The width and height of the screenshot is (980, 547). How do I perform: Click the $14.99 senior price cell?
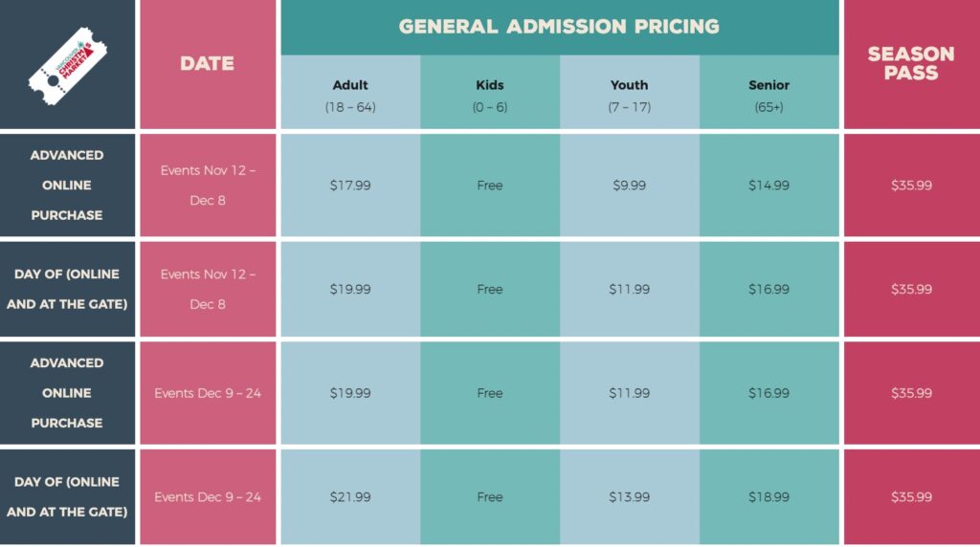pos(768,186)
